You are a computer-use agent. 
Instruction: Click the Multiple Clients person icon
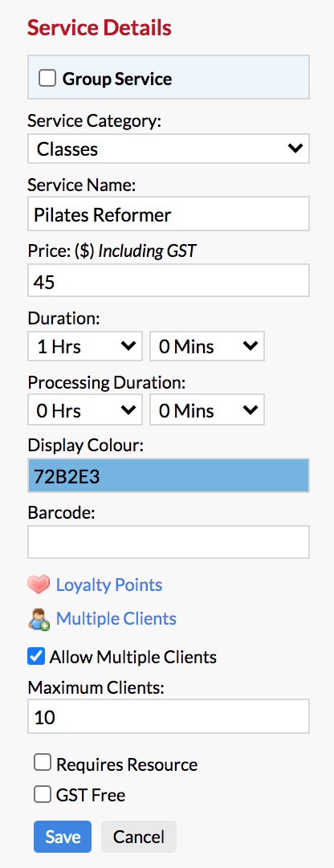tap(39, 619)
